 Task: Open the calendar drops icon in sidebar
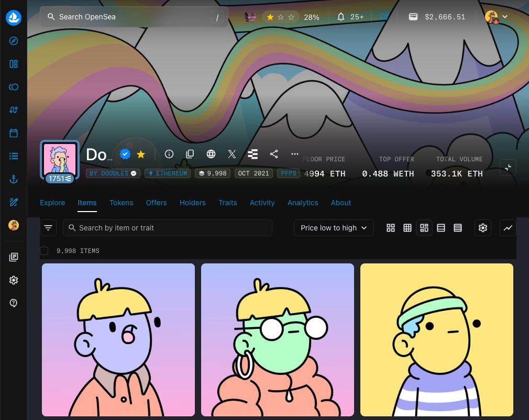tap(14, 133)
